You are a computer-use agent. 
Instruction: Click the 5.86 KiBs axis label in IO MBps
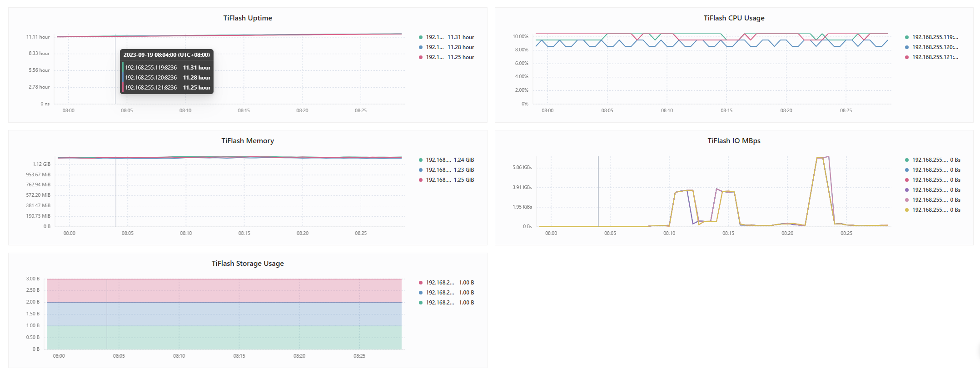click(x=522, y=168)
